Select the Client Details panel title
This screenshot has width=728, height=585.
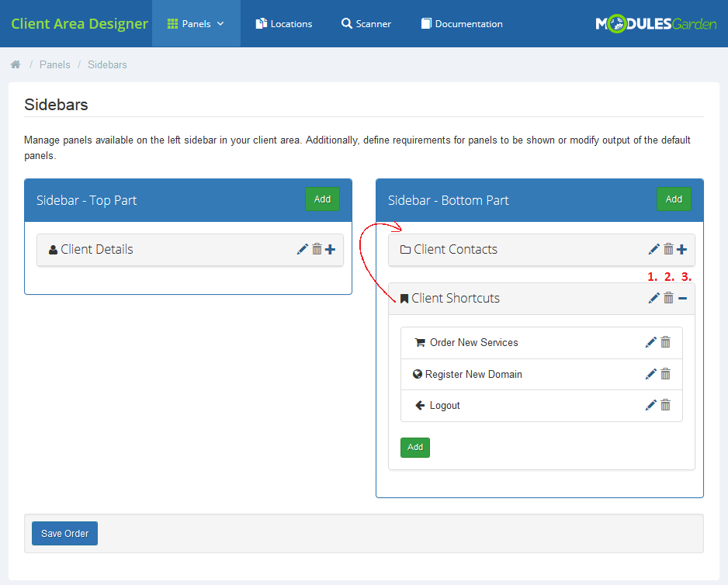click(x=96, y=249)
